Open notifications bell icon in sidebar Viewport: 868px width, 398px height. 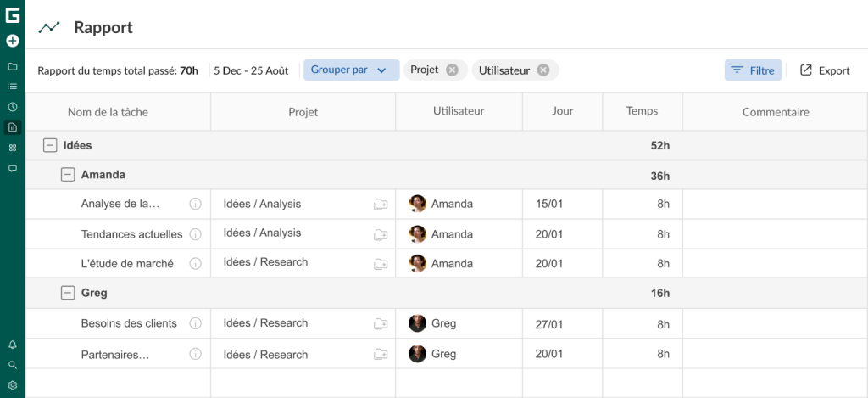tap(12, 345)
